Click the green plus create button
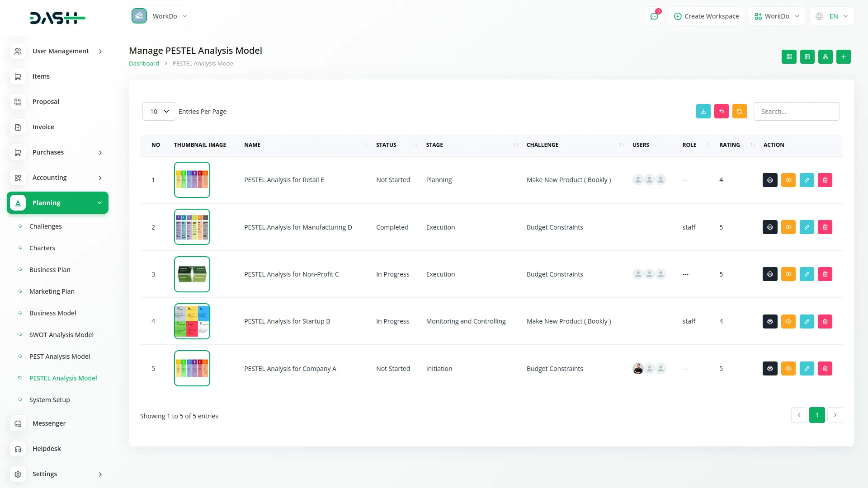Image resolution: width=868 pixels, height=488 pixels. point(843,57)
